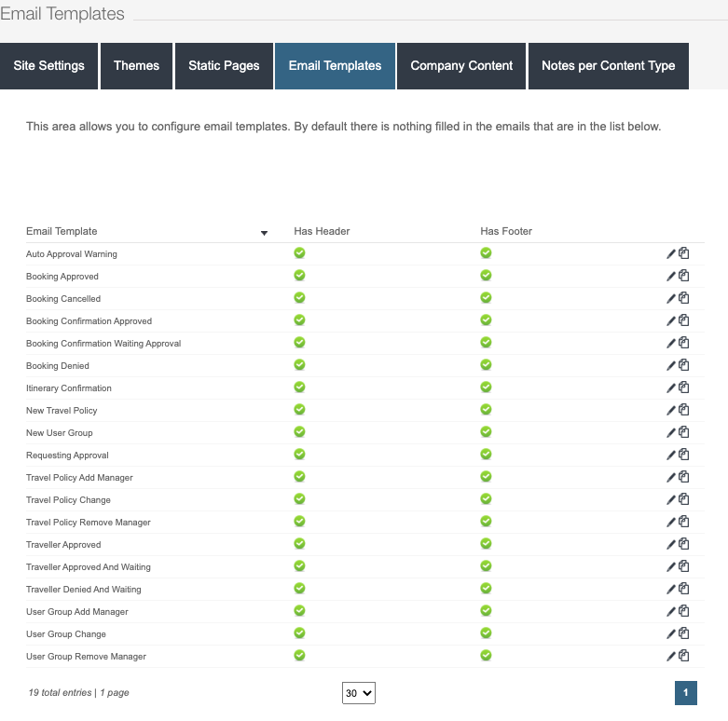
Task: Edit the Booking Cancelled template via pencil icon
Action: point(671,298)
